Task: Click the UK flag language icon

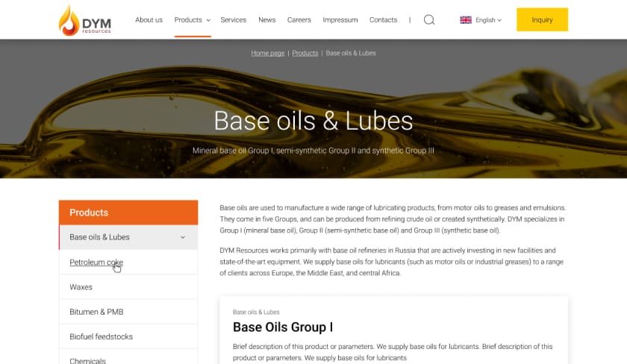Action: (x=466, y=20)
